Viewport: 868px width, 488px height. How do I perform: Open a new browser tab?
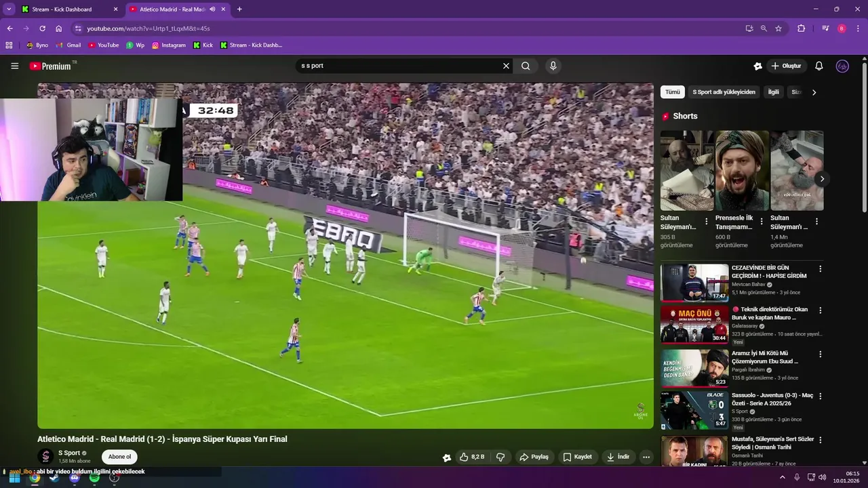(239, 9)
